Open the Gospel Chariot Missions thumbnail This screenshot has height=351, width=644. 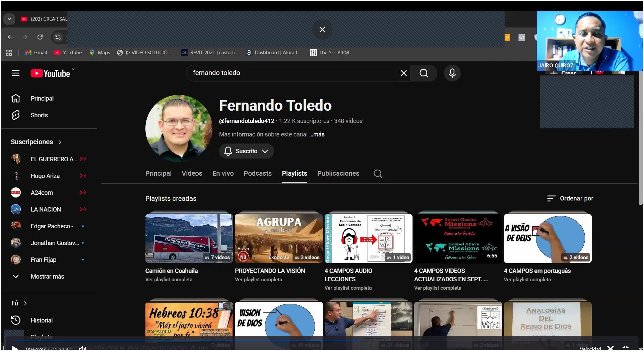tap(458, 238)
